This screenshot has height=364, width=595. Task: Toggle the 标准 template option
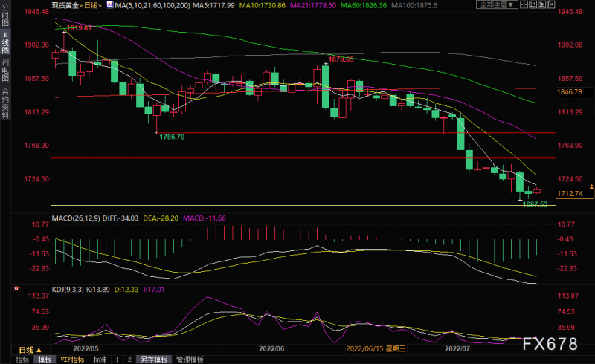pos(100,360)
